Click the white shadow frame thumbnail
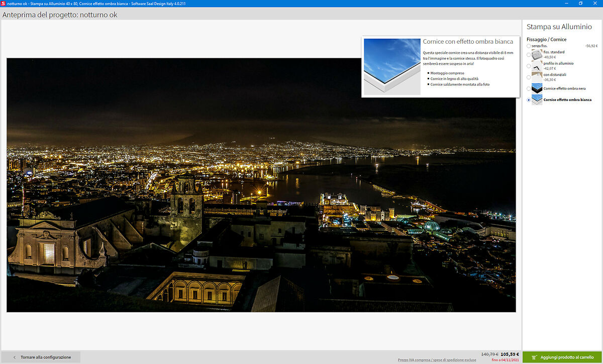Image resolution: width=603 pixels, height=364 pixels. [537, 100]
